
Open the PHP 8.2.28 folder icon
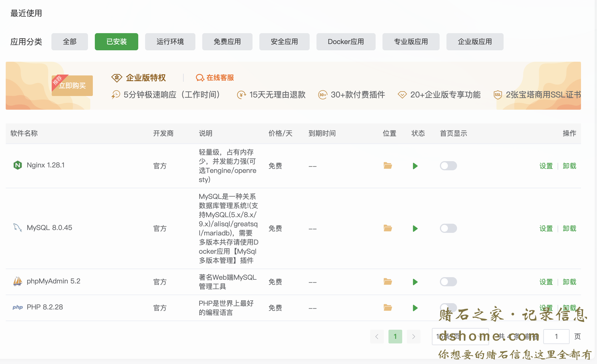[388, 308]
